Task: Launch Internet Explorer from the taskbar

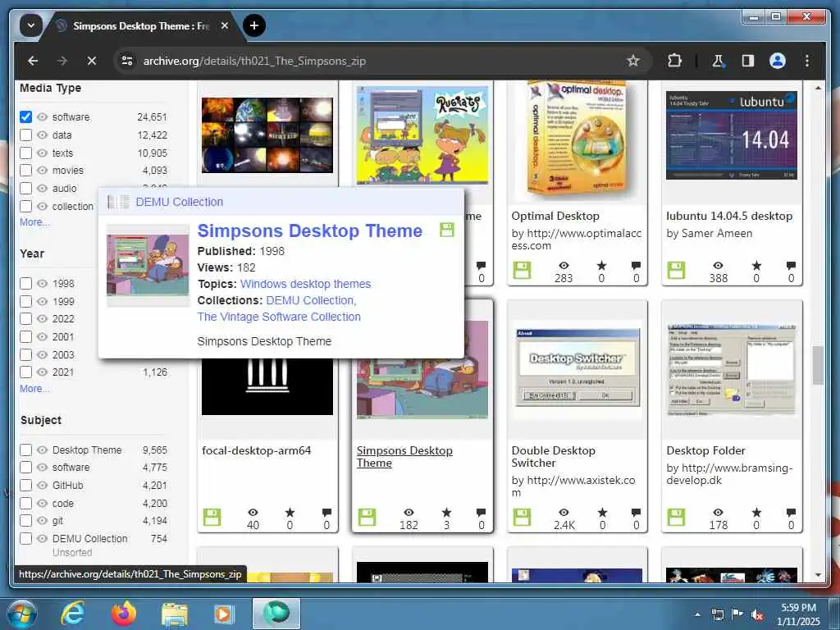Action: coord(72,614)
